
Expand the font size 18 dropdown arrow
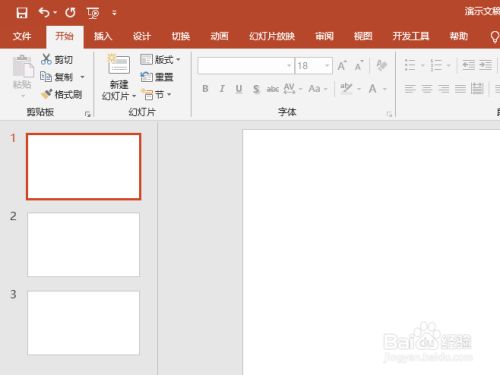[327, 66]
